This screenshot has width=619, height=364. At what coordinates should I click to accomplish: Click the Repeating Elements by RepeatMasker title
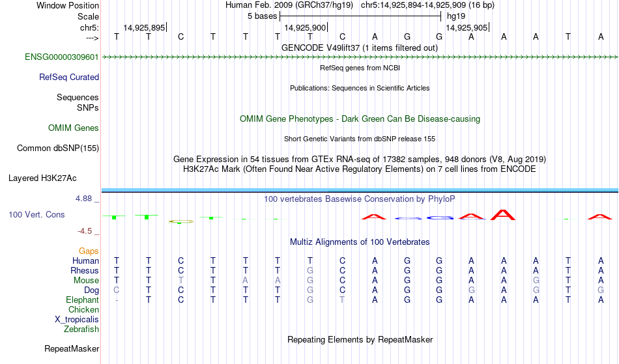[x=360, y=340]
